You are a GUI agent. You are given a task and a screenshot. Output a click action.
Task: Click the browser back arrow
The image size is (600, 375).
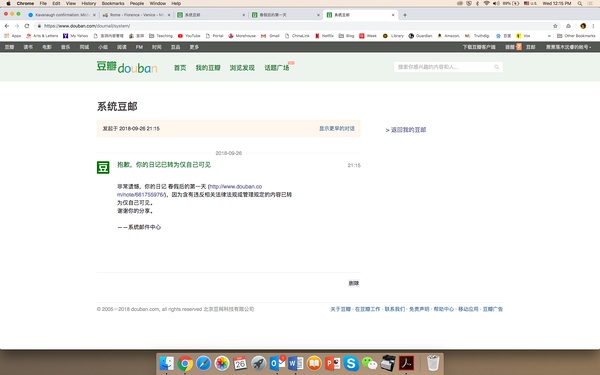pyautogui.click(x=7, y=26)
